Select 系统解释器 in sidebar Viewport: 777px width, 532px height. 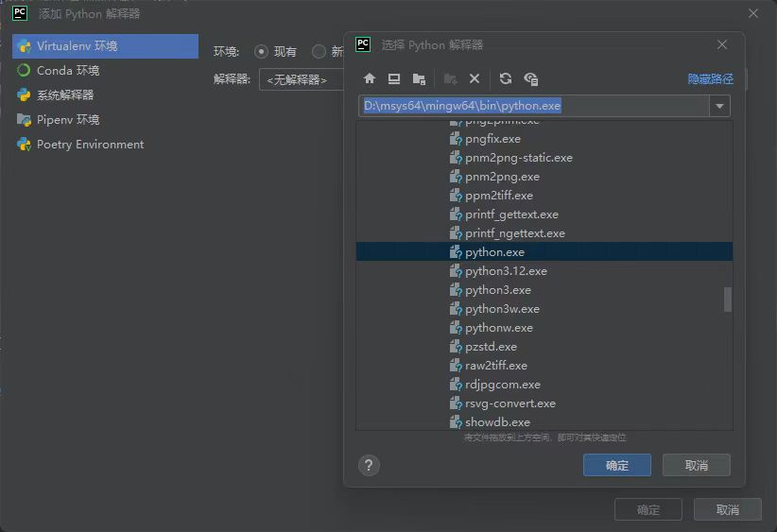pyautogui.click(x=105, y=94)
